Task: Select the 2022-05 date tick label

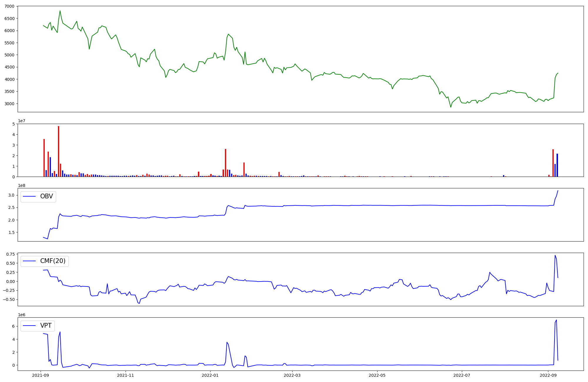Action: coord(377,375)
